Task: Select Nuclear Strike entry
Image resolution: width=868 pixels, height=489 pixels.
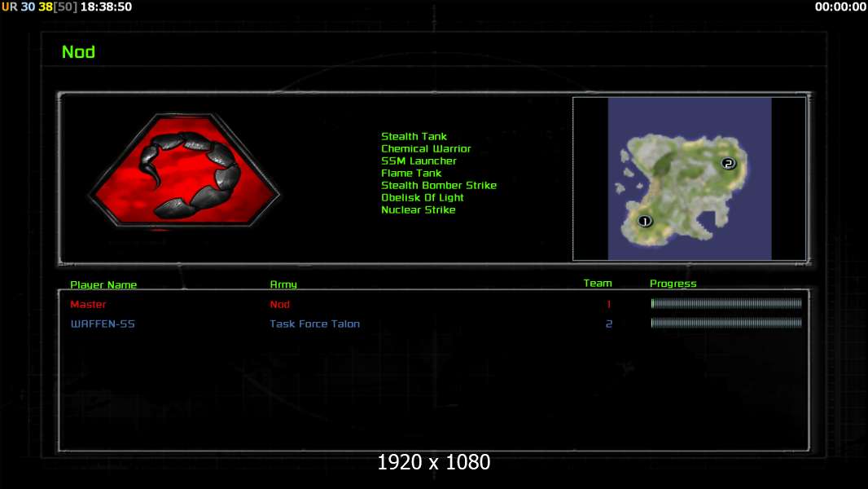Action: pyautogui.click(x=418, y=209)
